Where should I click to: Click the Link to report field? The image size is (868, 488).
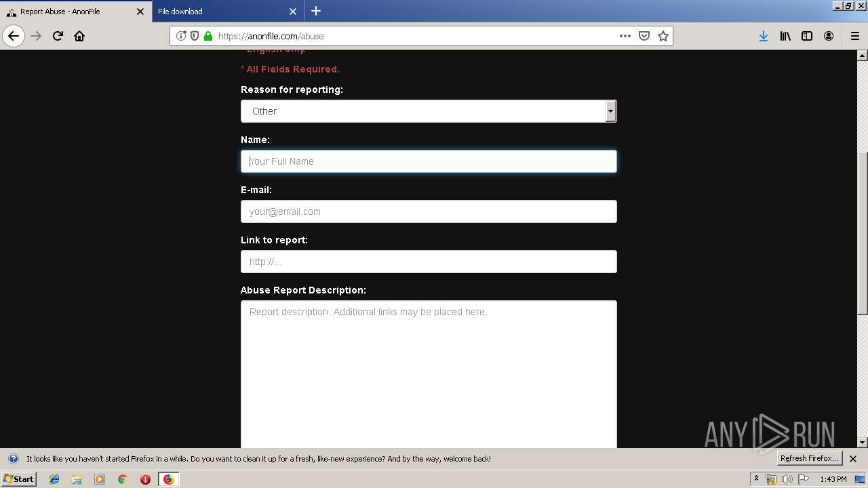[429, 262]
